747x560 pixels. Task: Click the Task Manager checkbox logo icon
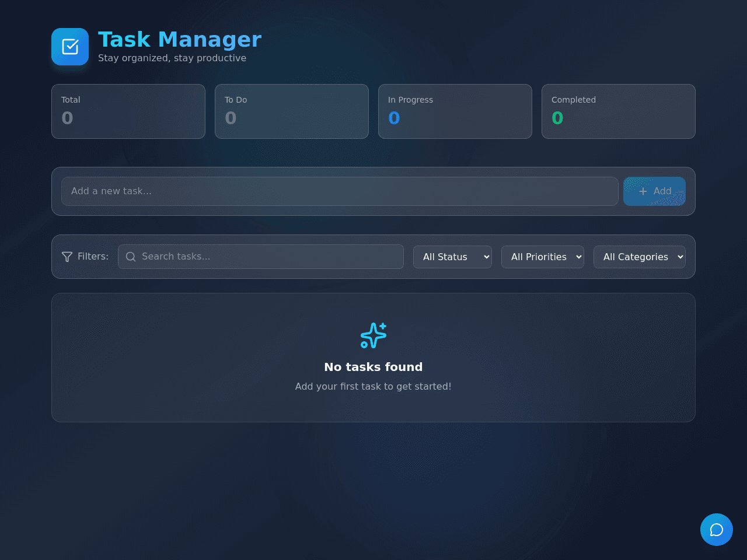pos(70,47)
